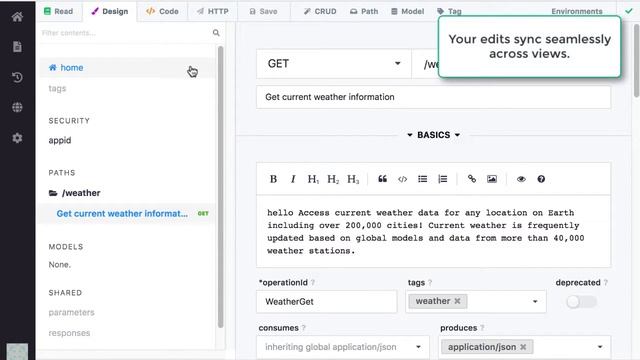The width and height of the screenshot is (640, 360).
Task: Switch to the Read tab
Action: [58, 11]
